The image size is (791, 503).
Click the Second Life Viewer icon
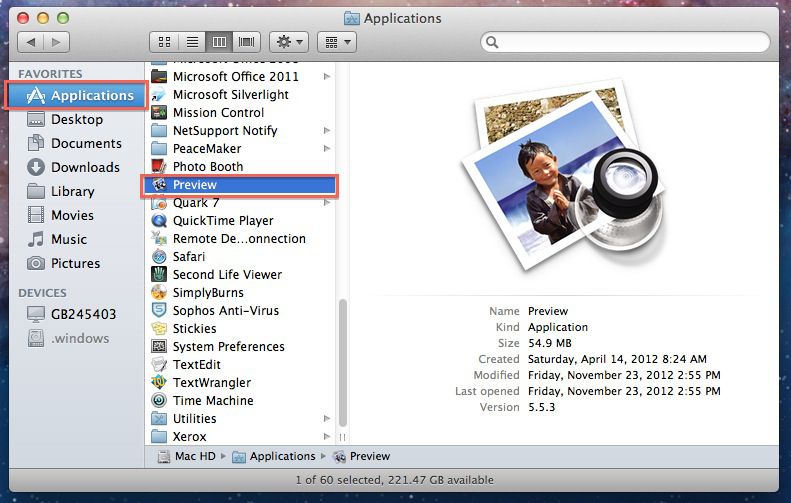click(159, 274)
